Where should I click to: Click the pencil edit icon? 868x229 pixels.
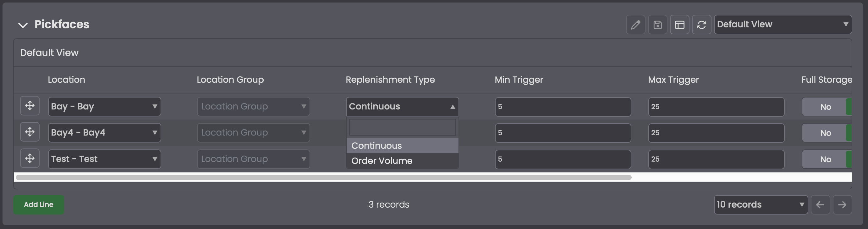(x=635, y=25)
